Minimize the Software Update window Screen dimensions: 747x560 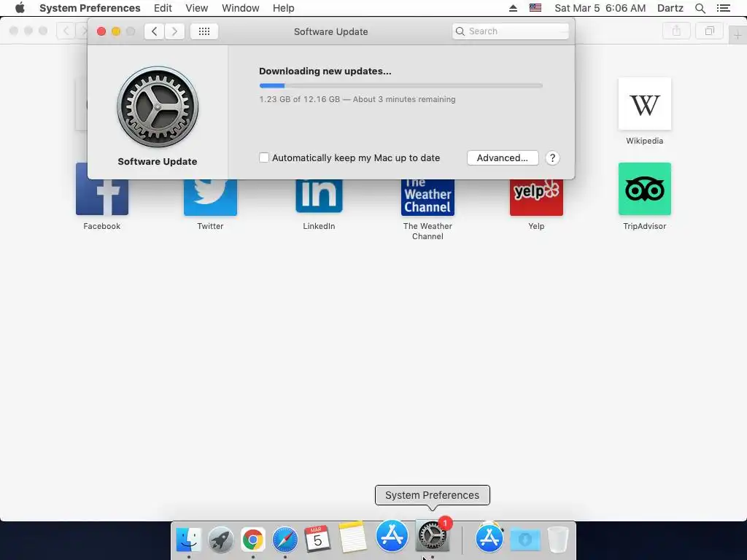click(x=116, y=31)
